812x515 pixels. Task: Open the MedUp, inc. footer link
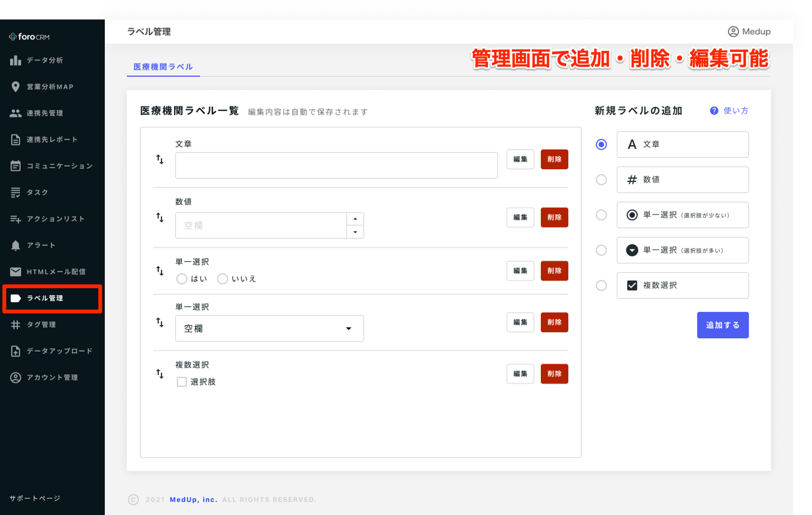pos(193,499)
